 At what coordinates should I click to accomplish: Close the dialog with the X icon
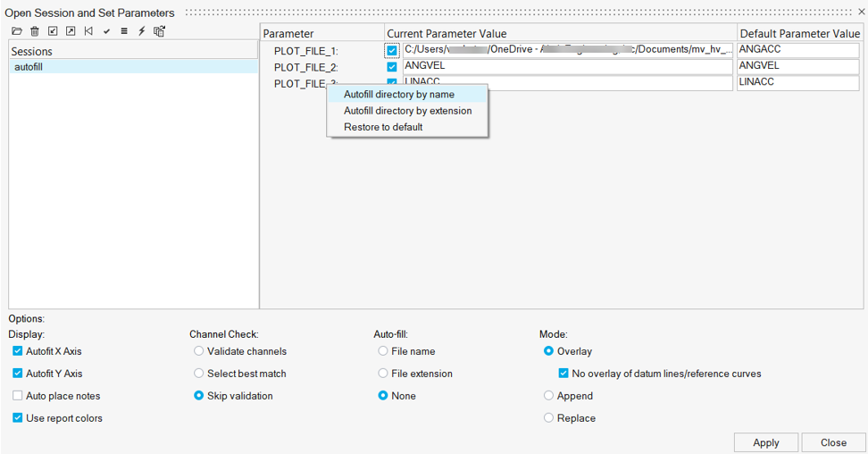click(861, 13)
